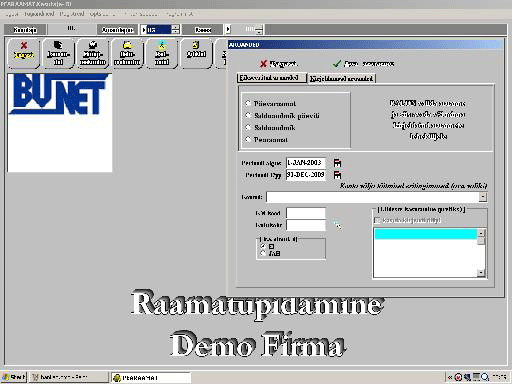516x389 pixels.
Task: Open calendar picker for Periood lõpp
Action: 337,175
